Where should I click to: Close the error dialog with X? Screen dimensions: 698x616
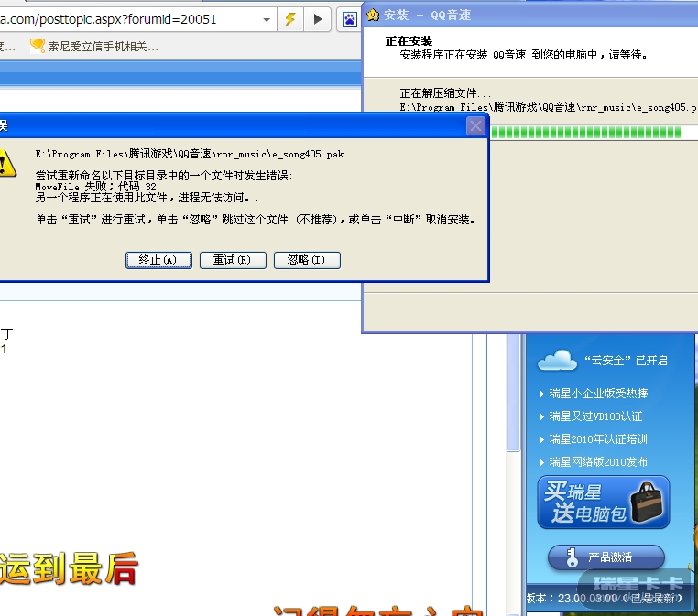(475, 126)
